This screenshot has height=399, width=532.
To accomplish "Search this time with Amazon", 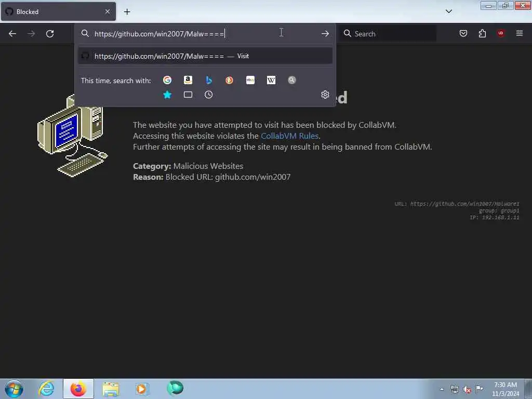I will pos(188,80).
